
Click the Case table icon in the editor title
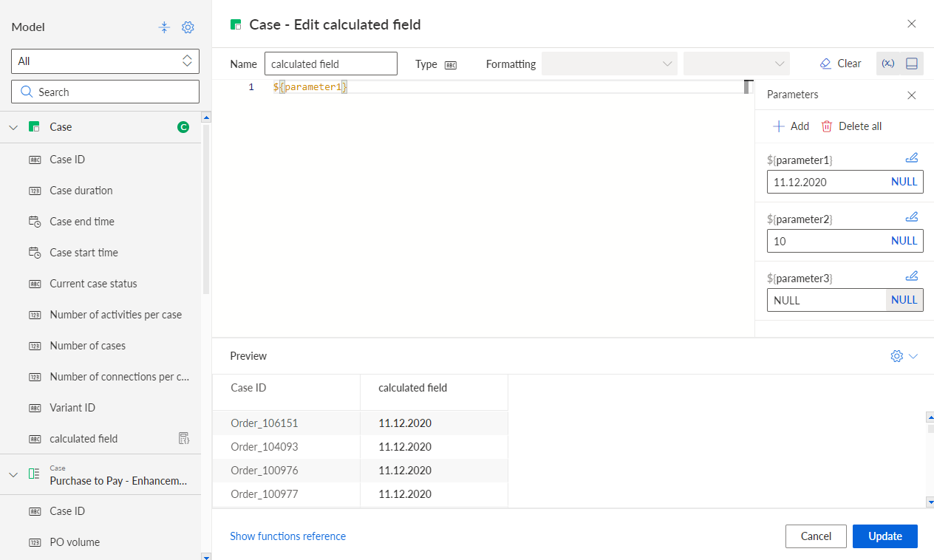pyautogui.click(x=236, y=24)
